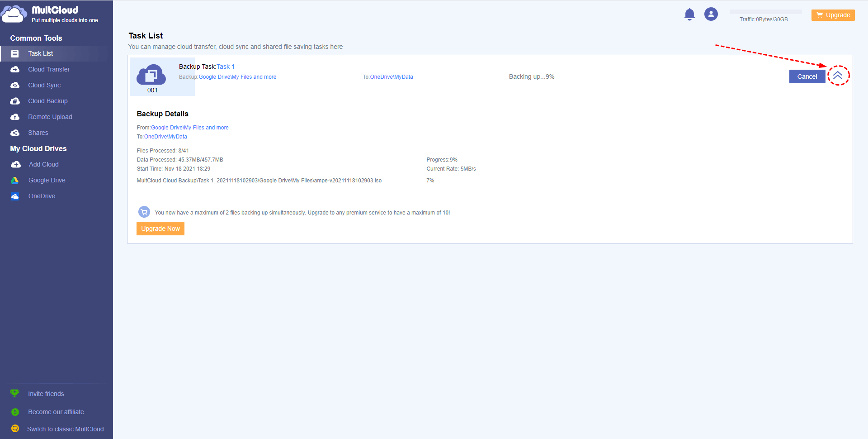
Task: Click Current Rate: 5MB/s text
Action: 451,169
